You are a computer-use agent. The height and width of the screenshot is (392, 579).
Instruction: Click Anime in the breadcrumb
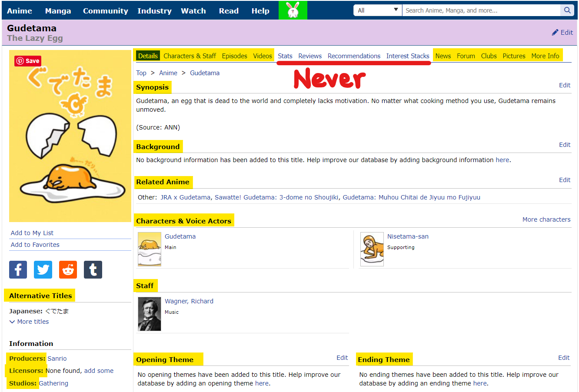click(168, 73)
